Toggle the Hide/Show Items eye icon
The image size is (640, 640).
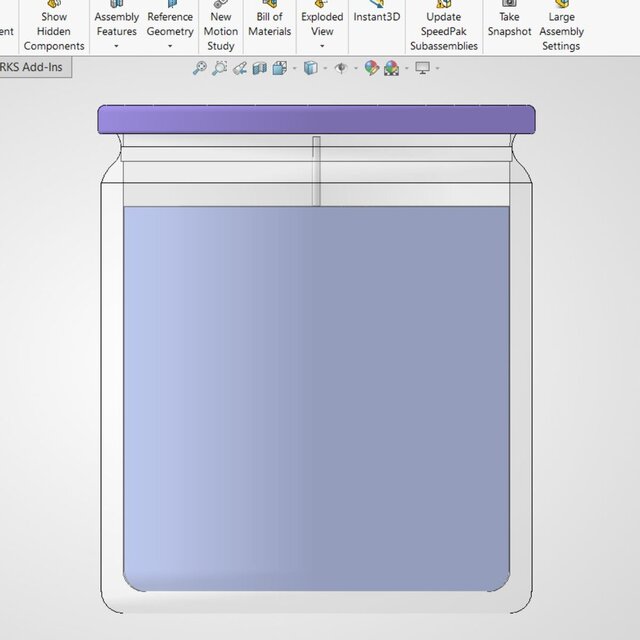pos(341,68)
